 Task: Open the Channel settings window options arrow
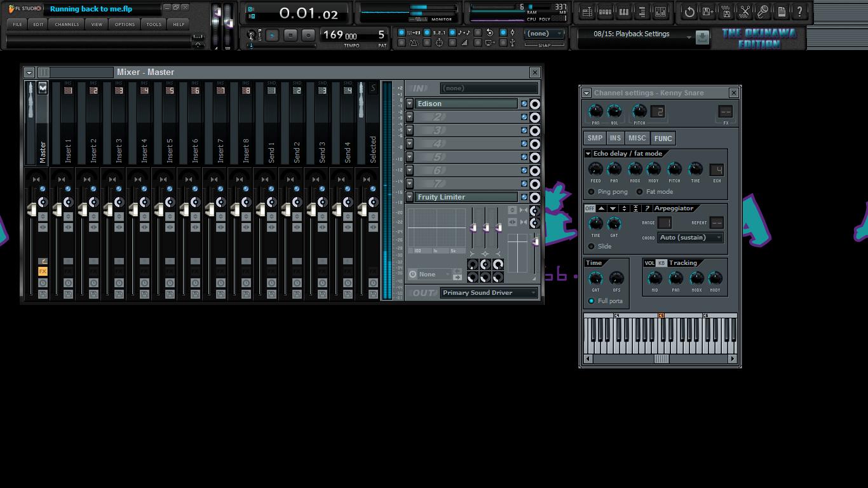[x=587, y=93]
